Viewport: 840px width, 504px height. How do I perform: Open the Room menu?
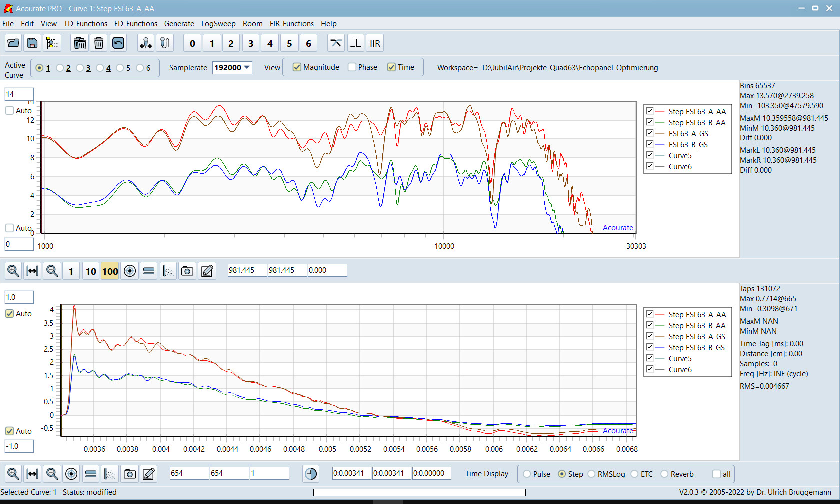click(x=252, y=24)
